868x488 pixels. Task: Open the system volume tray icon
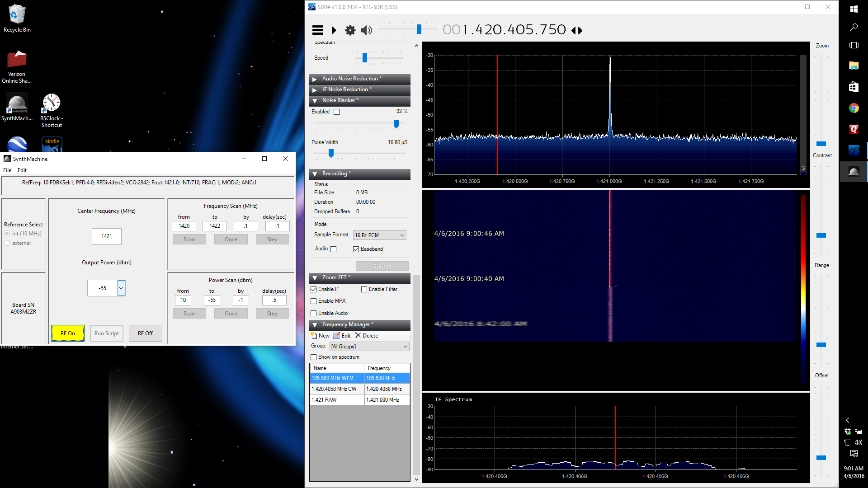pyautogui.click(x=859, y=442)
